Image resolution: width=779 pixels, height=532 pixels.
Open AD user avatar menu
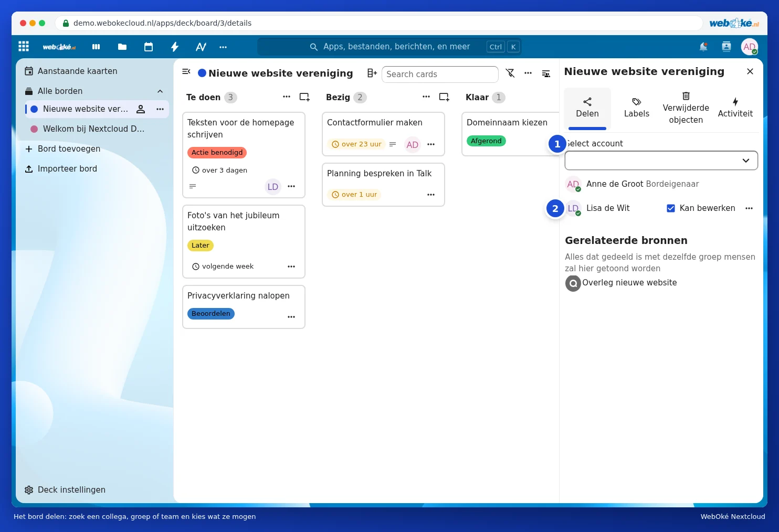pyautogui.click(x=750, y=47)
